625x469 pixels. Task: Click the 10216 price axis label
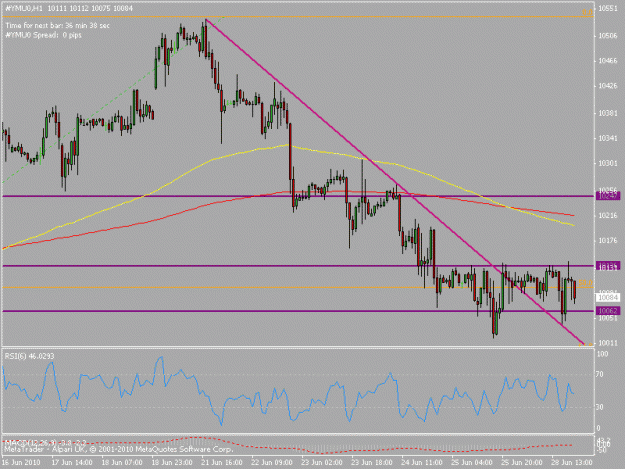[608, 216]
